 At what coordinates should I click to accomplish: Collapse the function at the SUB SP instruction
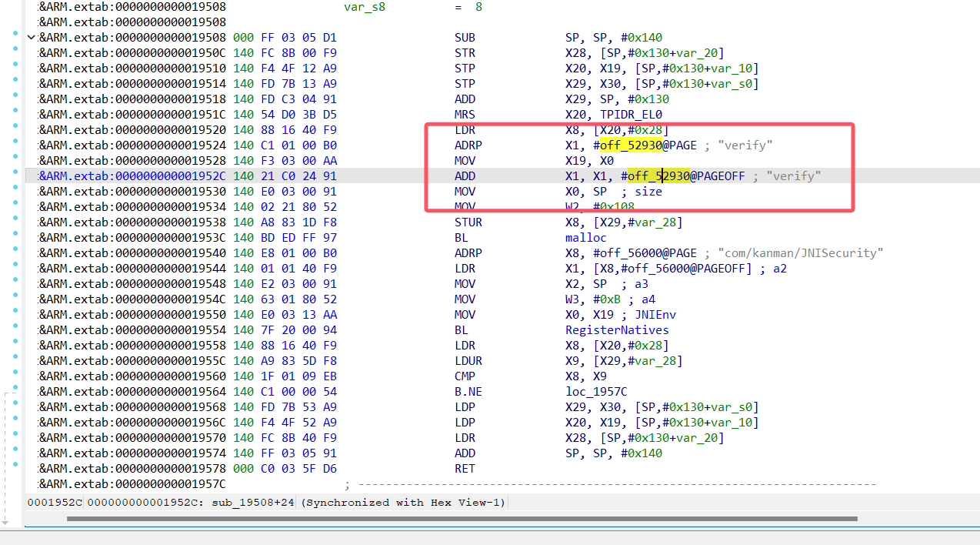(31, 38)
